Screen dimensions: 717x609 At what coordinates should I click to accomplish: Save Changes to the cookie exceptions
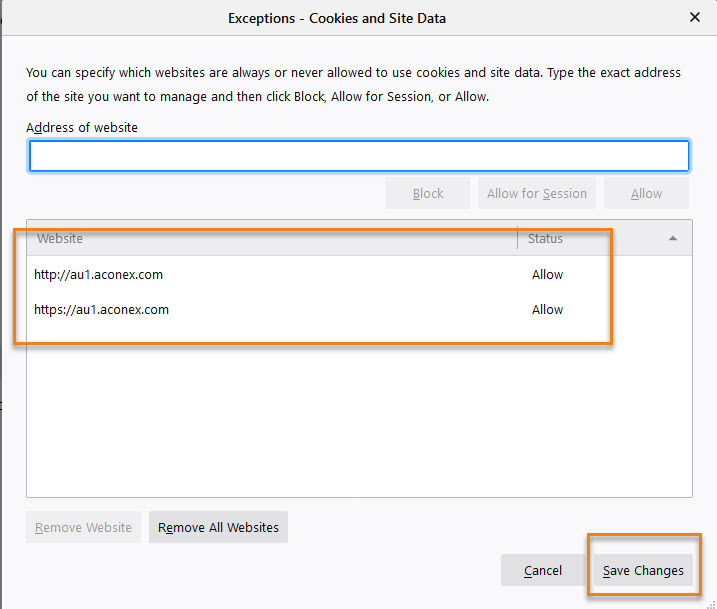643,570
